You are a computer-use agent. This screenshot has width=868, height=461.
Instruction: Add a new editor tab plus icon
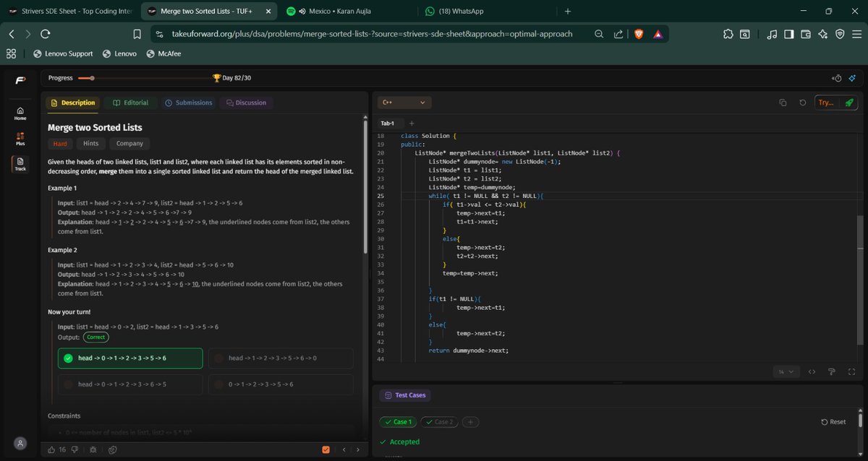[x=412, y=123]
